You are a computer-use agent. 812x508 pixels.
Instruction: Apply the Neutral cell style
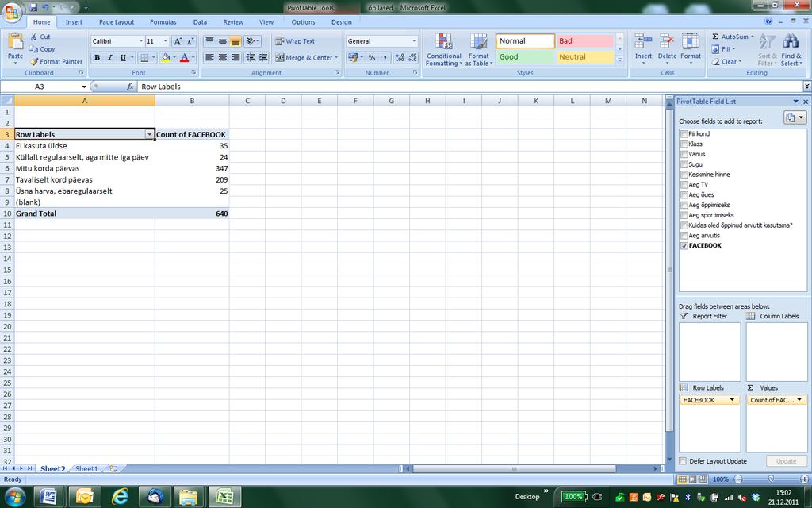pos(585,57)
